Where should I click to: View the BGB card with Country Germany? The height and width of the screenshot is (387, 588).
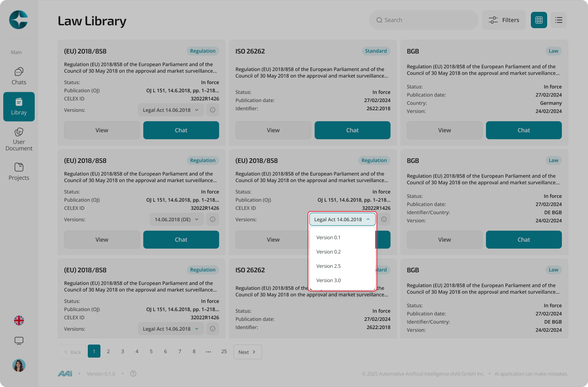point(445,130)
